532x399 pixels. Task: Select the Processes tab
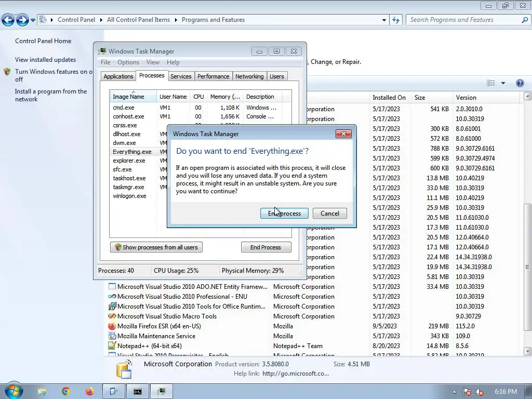[152, 75]
